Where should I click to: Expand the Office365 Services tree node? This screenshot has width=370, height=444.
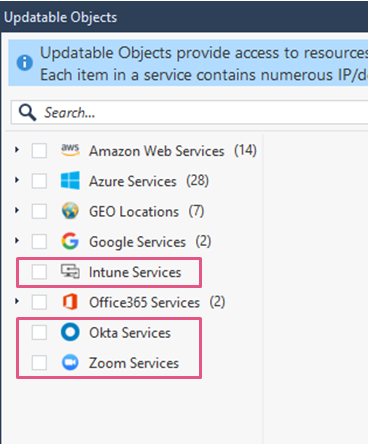[17, 301]
